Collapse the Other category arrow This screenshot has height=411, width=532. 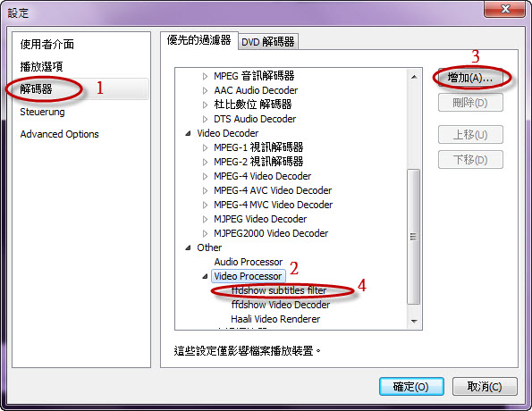click(188, 247)
